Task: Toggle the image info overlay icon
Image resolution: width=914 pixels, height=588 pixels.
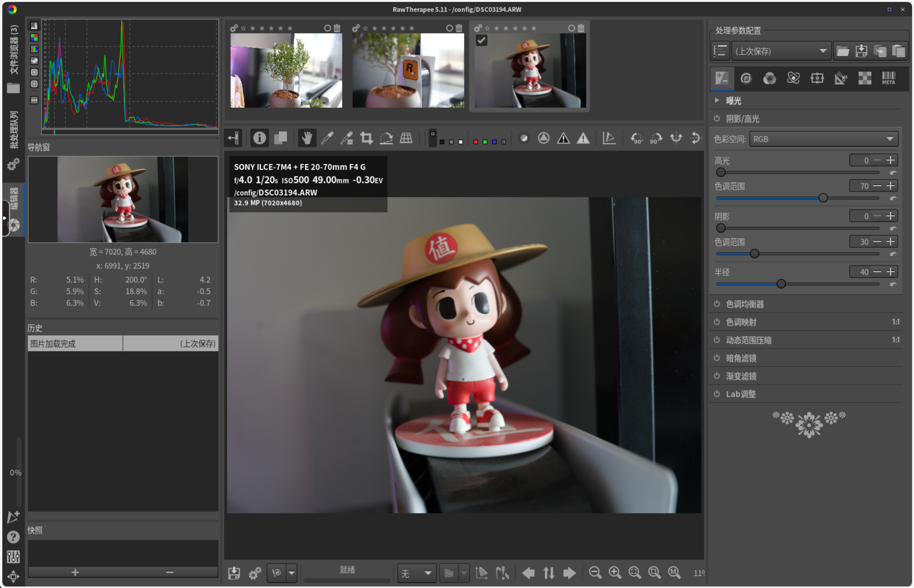Action: [259, 138]
